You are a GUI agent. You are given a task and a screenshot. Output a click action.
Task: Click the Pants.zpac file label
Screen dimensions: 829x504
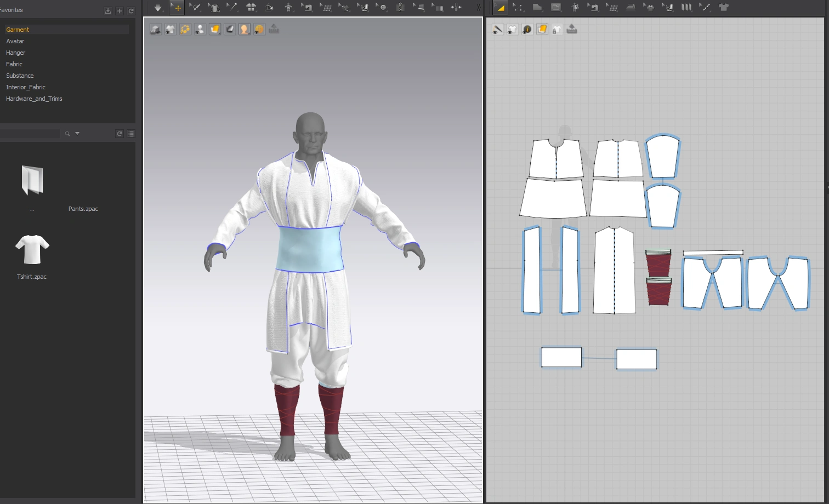click(83, 209)
